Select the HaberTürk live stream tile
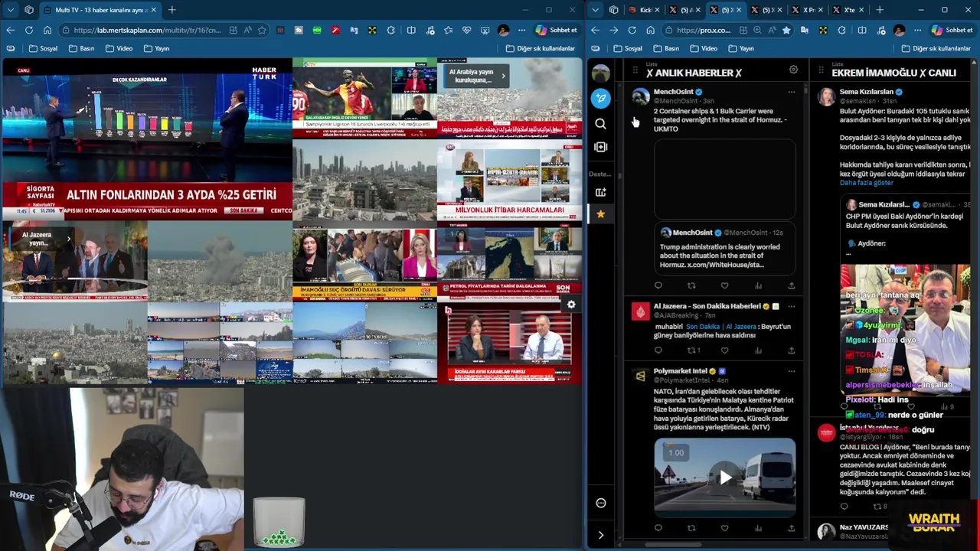 [x=146, y=140]
